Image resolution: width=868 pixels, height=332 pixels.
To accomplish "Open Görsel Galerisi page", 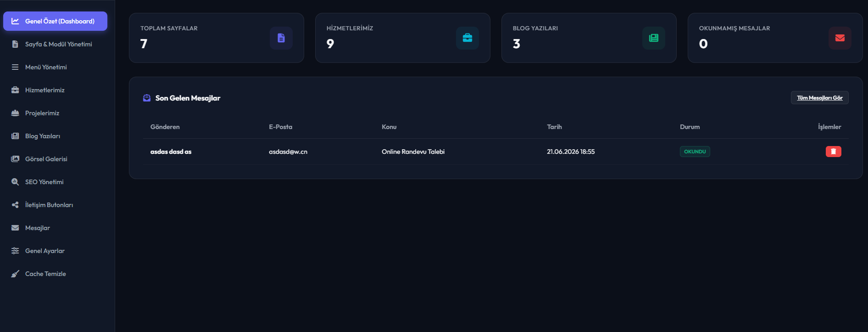I will 55,159.
